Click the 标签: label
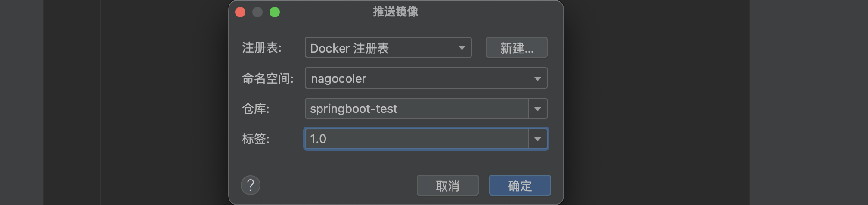The width and height of the screenshot is (868, 205). (x=256, y=139)
